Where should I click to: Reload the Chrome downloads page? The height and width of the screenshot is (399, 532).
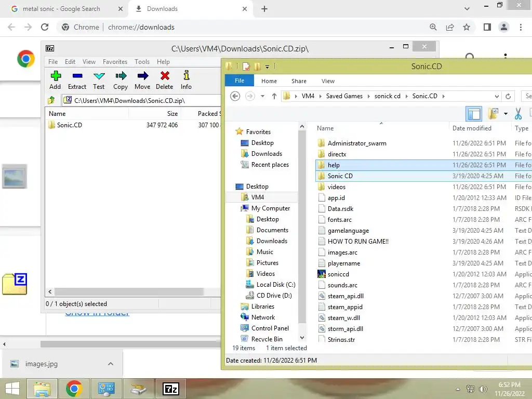[x=45, y=27]
